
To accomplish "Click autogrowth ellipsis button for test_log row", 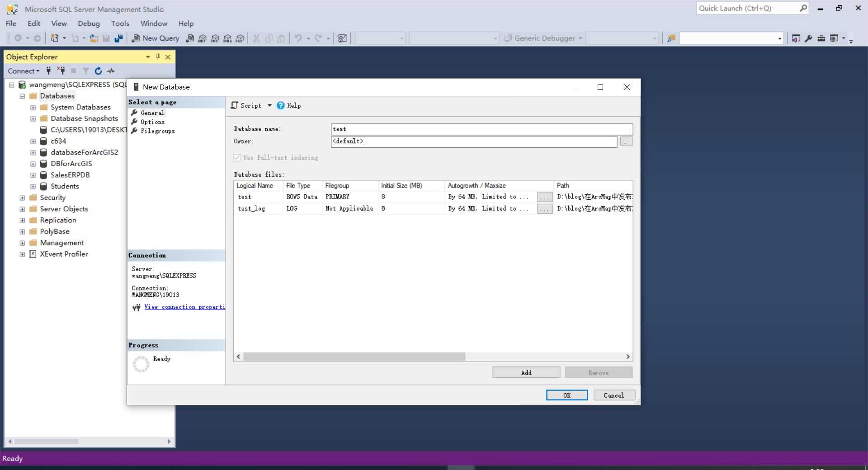I will pyautogui.click(x=545, y=209).
